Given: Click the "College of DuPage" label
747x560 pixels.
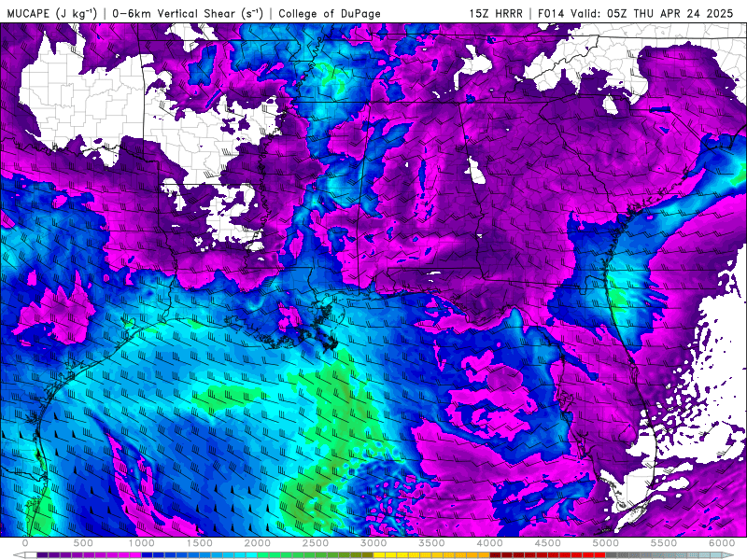Looking at the screenshot, I should click(330, 13).
